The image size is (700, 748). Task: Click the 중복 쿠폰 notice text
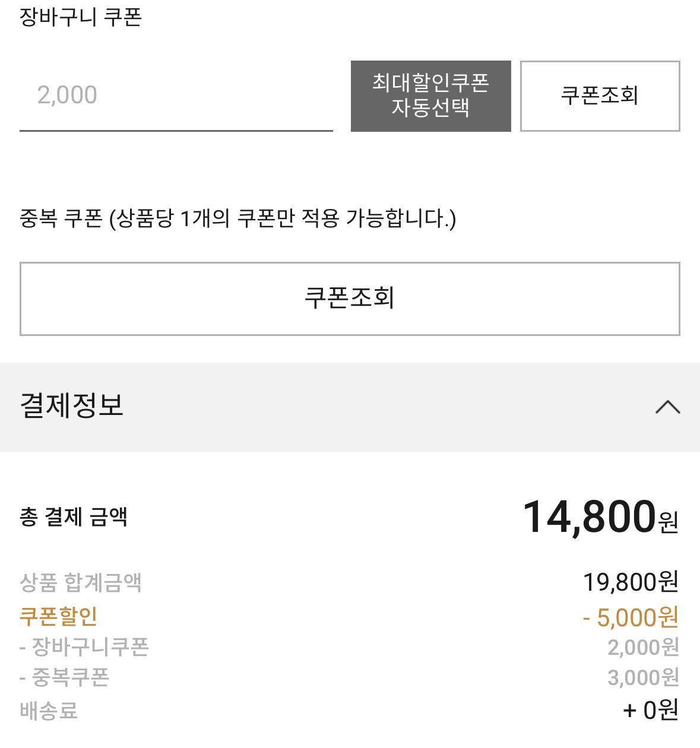[237, 218]
